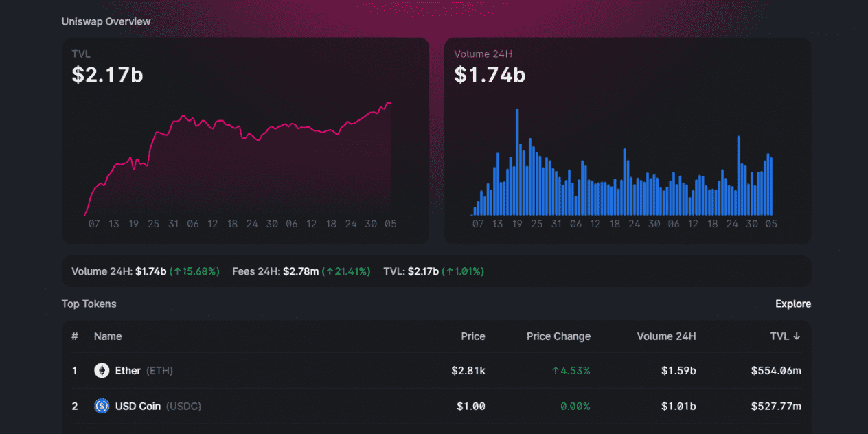Click the Volume 24H card title label
The width and height of the screenshot is (868, 434).
pyautogui.click(x=483, y=54)
